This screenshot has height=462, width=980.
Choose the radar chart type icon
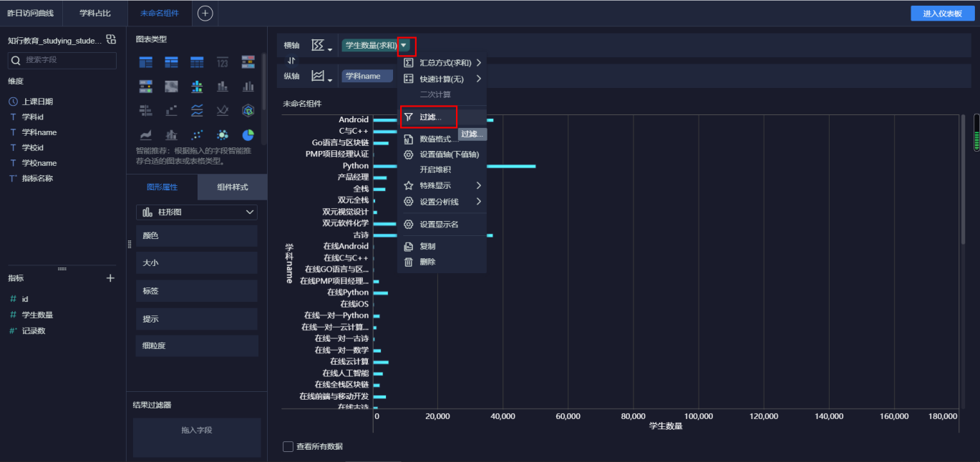point(248,110)
